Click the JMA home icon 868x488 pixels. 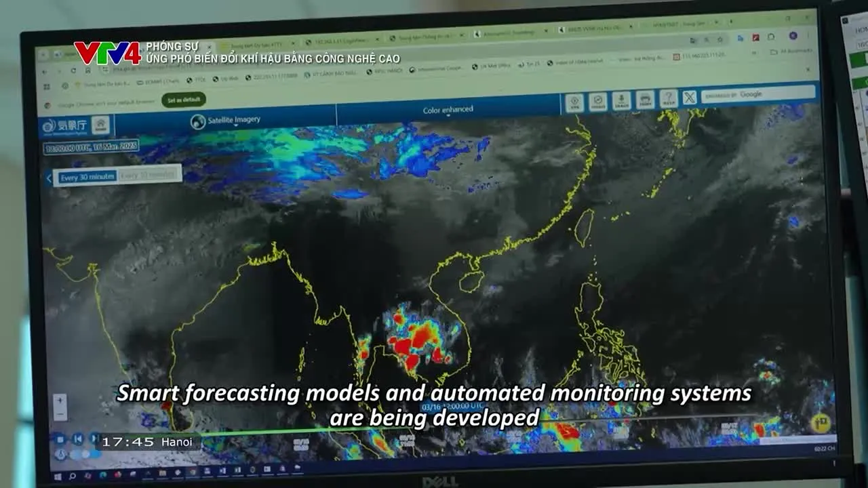pos(100,125)
